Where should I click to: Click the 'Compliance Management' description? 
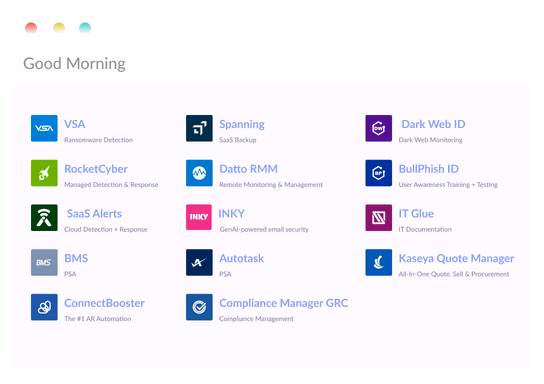tap(256, 319)
